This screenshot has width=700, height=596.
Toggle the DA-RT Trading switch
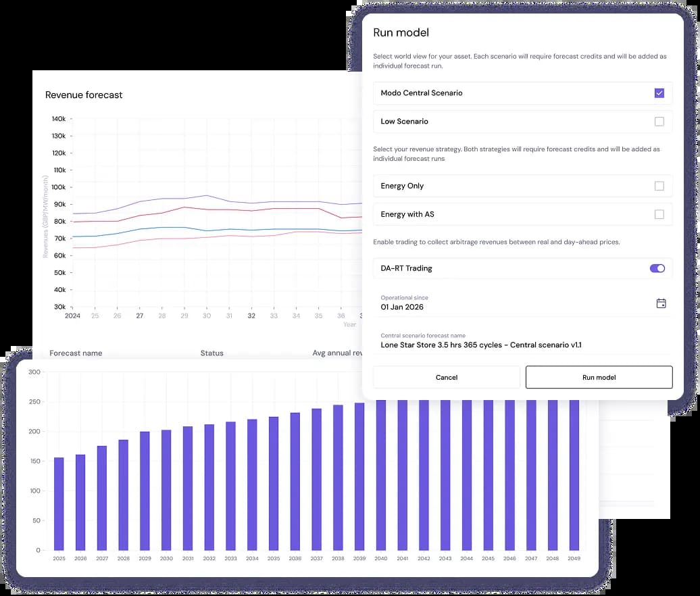pyautogui.click(x=657, y=268)
